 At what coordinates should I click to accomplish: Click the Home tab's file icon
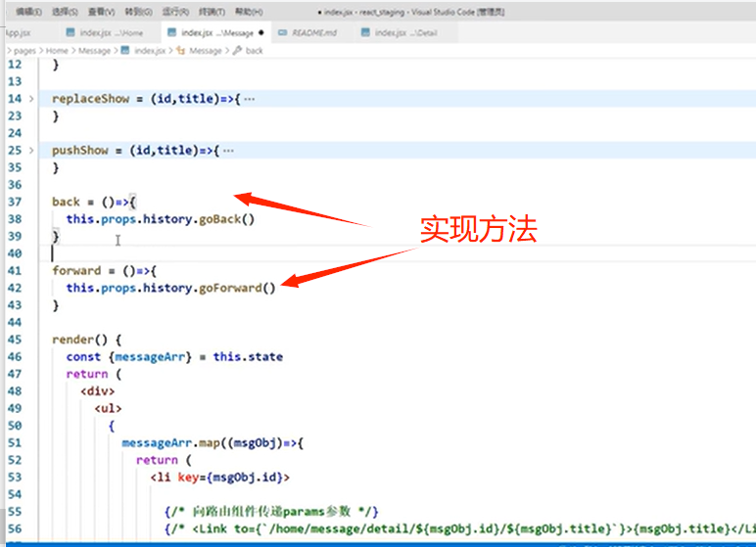tap(71, 32)
